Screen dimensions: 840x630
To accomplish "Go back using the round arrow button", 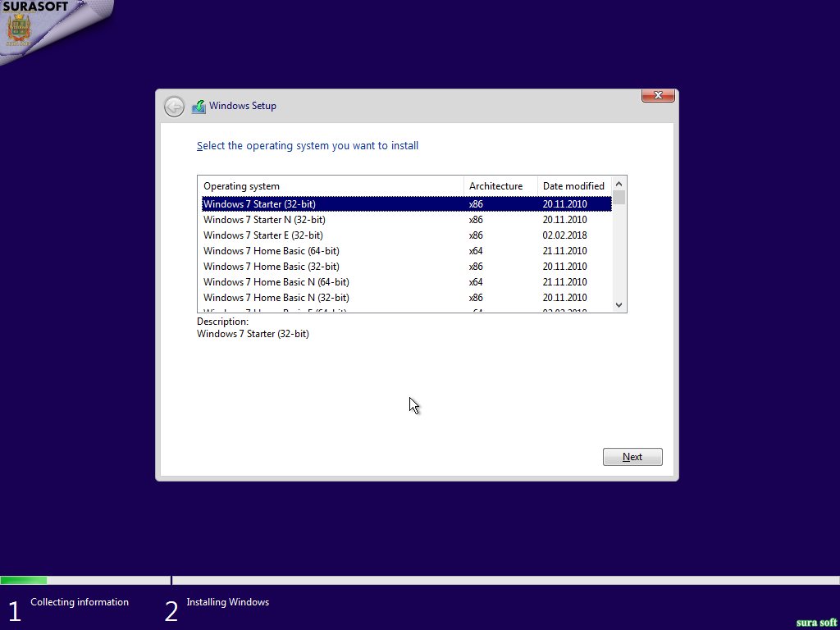I will pyautogui.click(x=174, y=107).
